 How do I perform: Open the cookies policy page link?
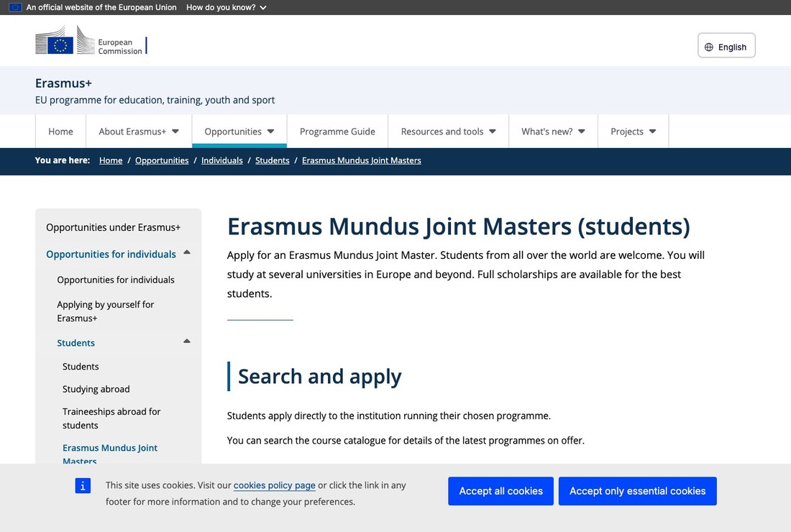coord(275,485)
